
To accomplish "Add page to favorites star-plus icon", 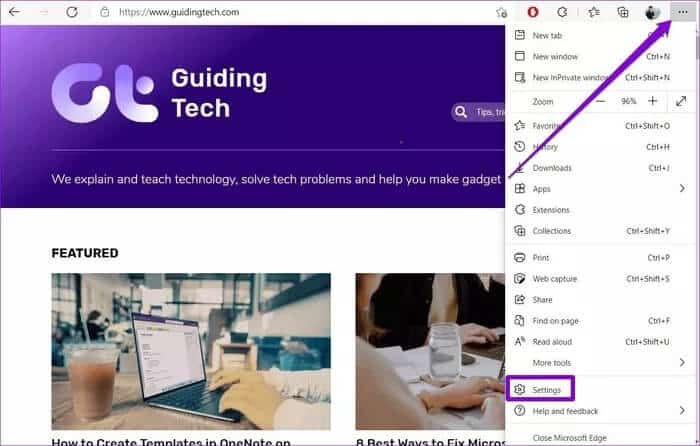I will pos(502,13).
